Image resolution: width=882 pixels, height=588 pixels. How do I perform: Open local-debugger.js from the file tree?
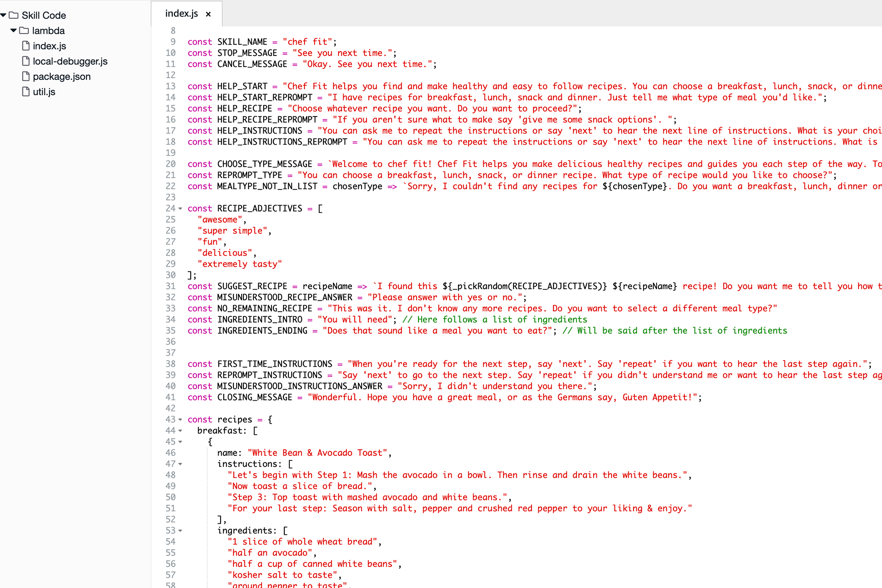click(70, 61)
